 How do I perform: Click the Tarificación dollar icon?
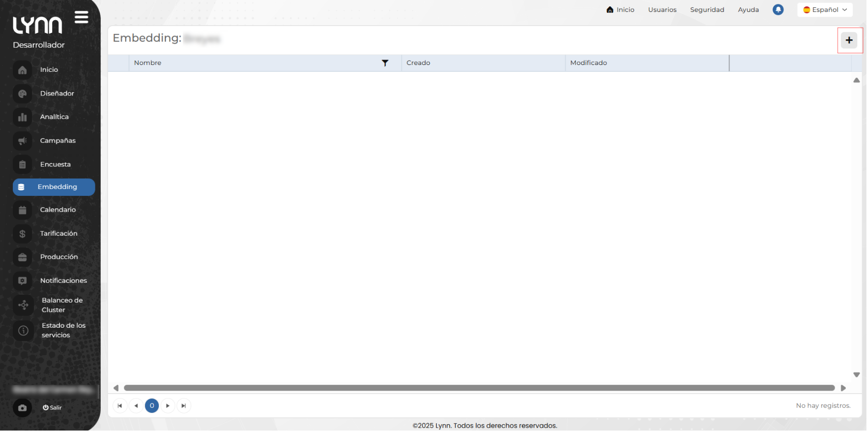pos(23,234)
